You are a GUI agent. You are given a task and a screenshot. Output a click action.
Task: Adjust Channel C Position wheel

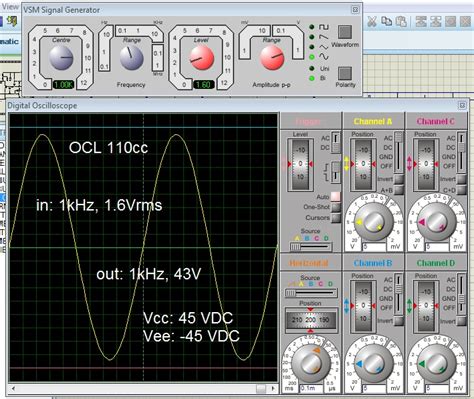click(x=426, y=164)
